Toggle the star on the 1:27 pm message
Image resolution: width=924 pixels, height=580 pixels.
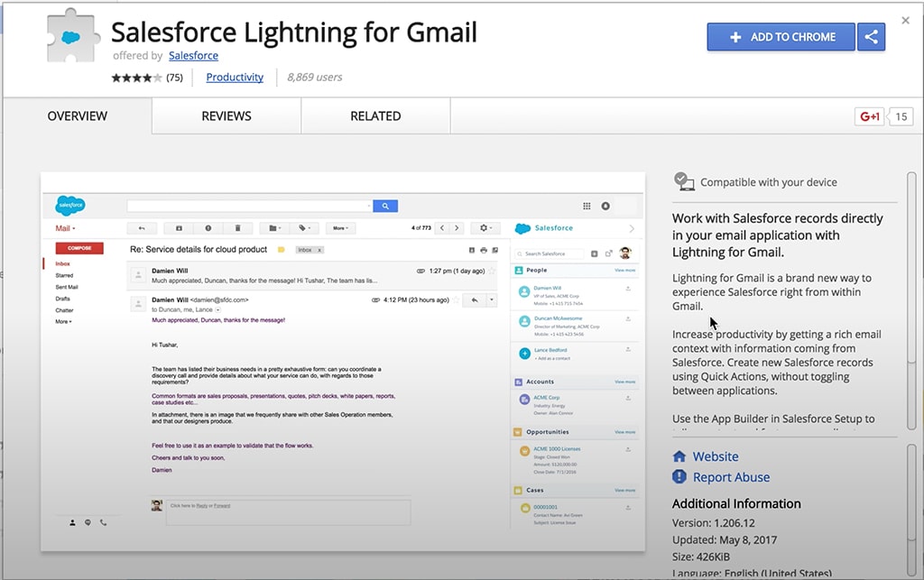pos(492,271)
